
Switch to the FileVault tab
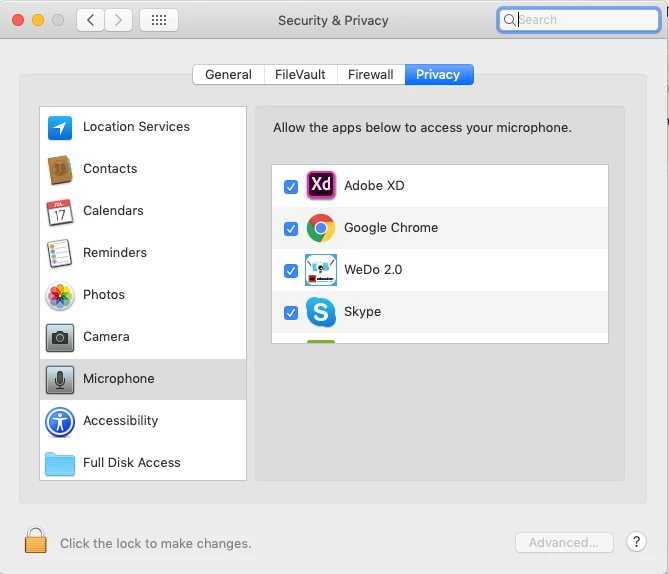click(x=300, y=75)
